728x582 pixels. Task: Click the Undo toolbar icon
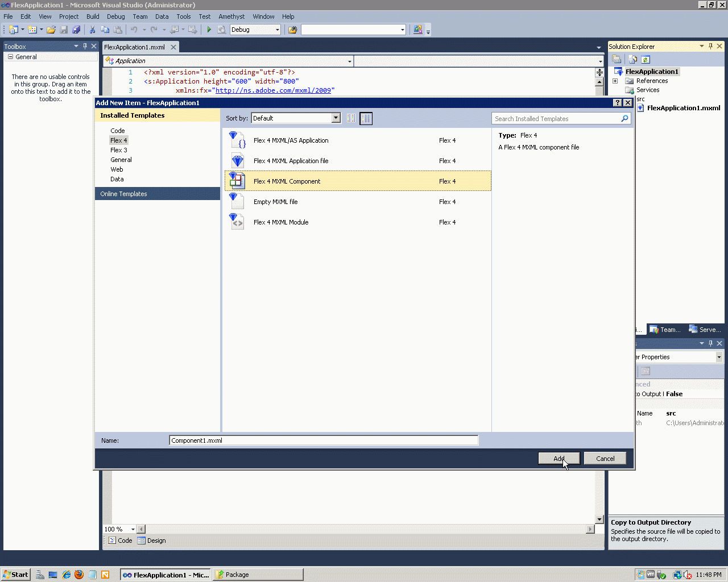point(134,30)
